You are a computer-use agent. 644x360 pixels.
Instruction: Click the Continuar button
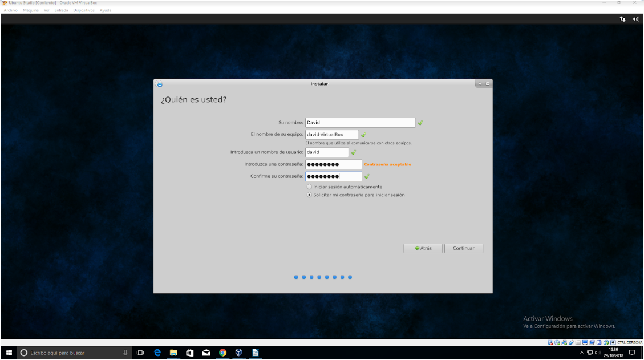click(464, 248)
